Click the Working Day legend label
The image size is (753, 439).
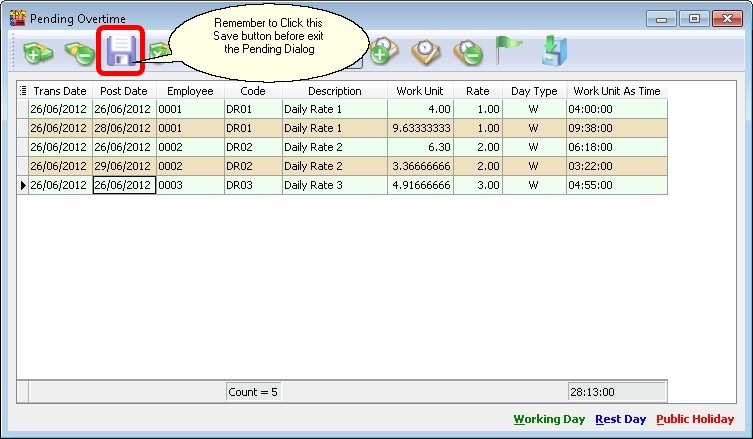pos(549,420)
